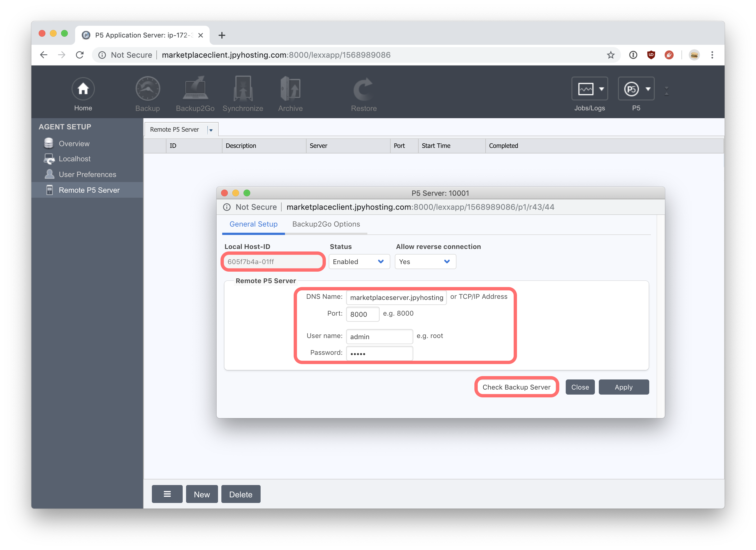The width and height of the screenshot is (756, 550).
Task: Click the Check Backup Server button
Action: pos(516,387)
